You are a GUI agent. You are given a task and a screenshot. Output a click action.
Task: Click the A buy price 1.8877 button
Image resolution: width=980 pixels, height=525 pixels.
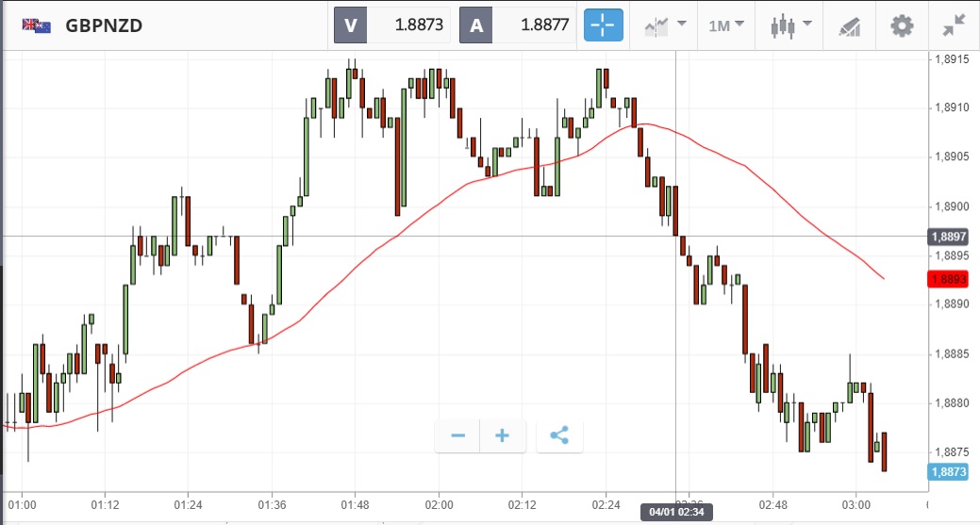coord(518,25)
